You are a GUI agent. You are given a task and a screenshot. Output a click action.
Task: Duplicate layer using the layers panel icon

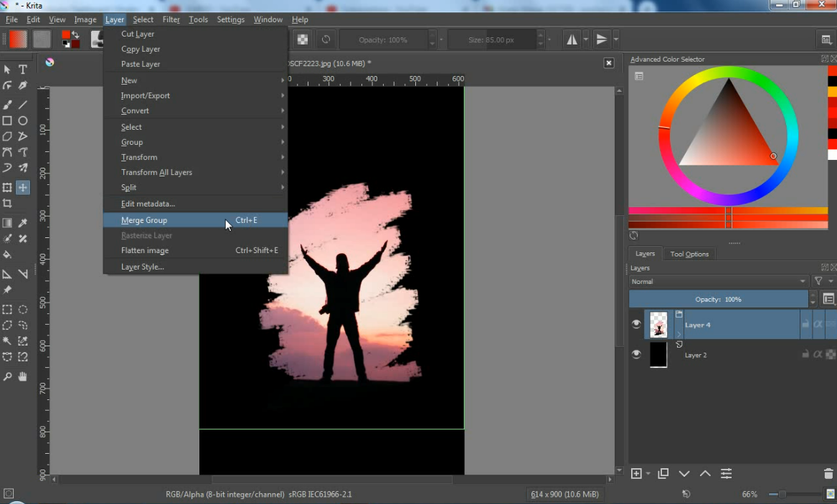[x=663, y=474]
